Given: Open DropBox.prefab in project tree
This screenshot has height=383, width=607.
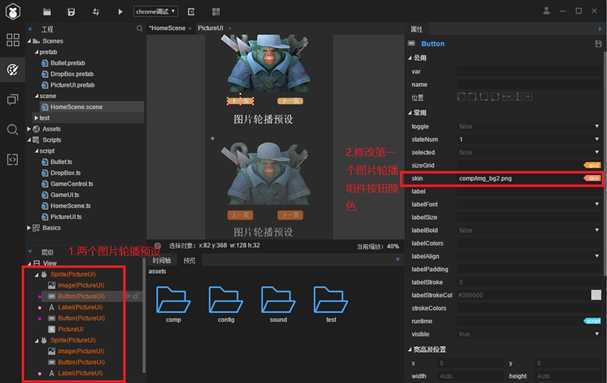Looking at the screenshot, I should point(72,74).
